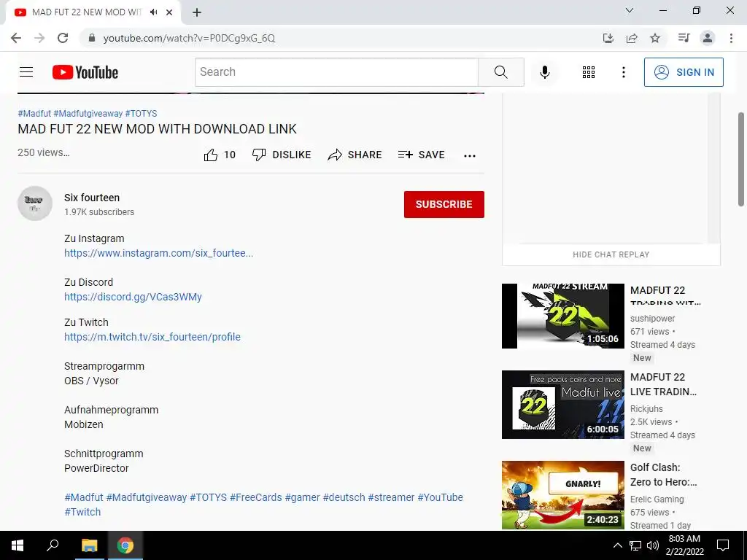Screen dimensions: 747x560
Task: Show hidden system tray icons
Action: pyautogui.click(x=617, y=545)
